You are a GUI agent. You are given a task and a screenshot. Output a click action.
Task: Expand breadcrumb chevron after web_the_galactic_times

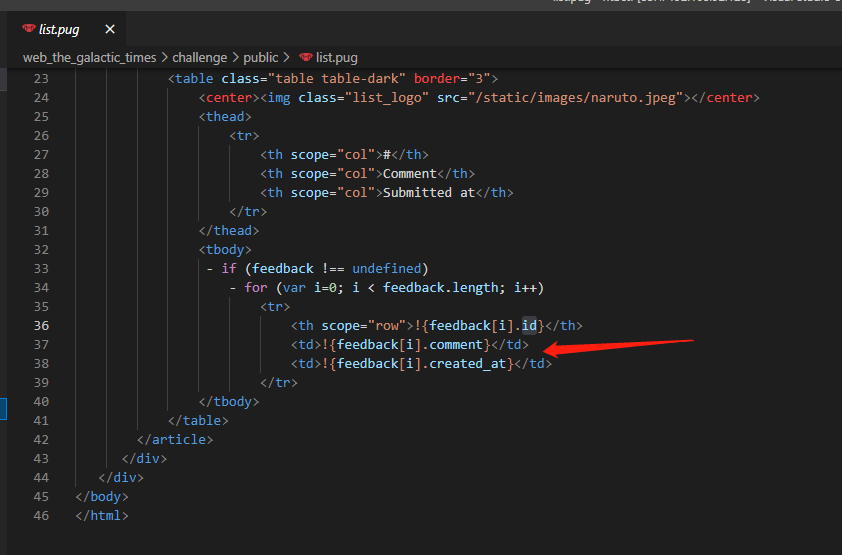164,57
